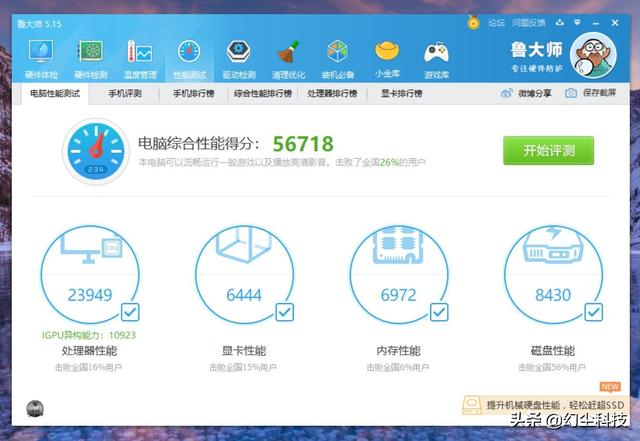Click graphics score 6444
The width and height of the screenshot is (640, 441).
[244, 295]
